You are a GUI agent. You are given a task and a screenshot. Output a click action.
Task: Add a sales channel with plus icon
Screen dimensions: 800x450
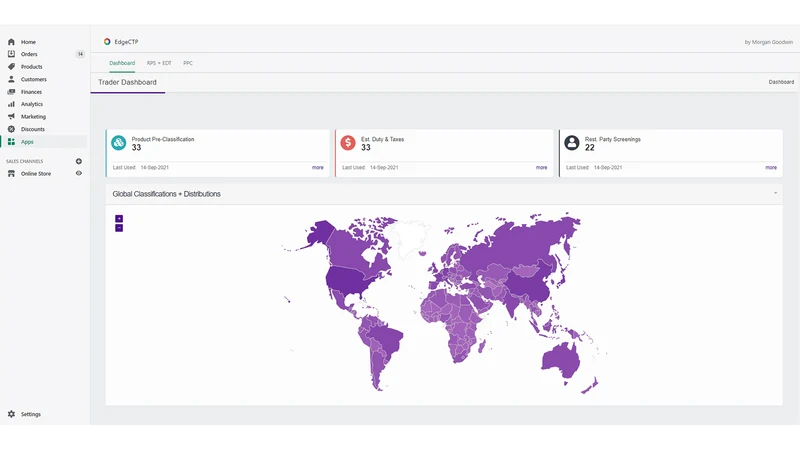coord(79,161)
